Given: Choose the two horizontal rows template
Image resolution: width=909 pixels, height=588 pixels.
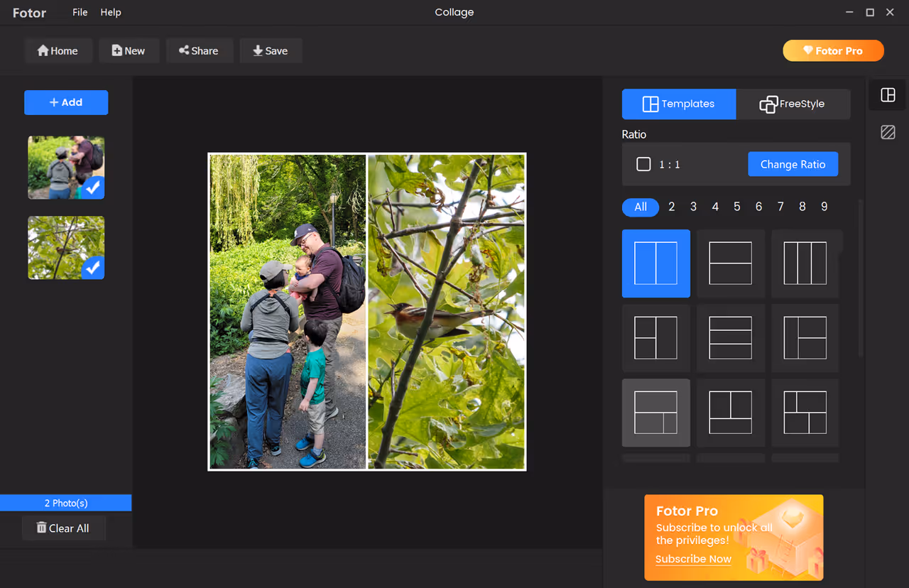Looking at the screenshot, I should 730,263.
